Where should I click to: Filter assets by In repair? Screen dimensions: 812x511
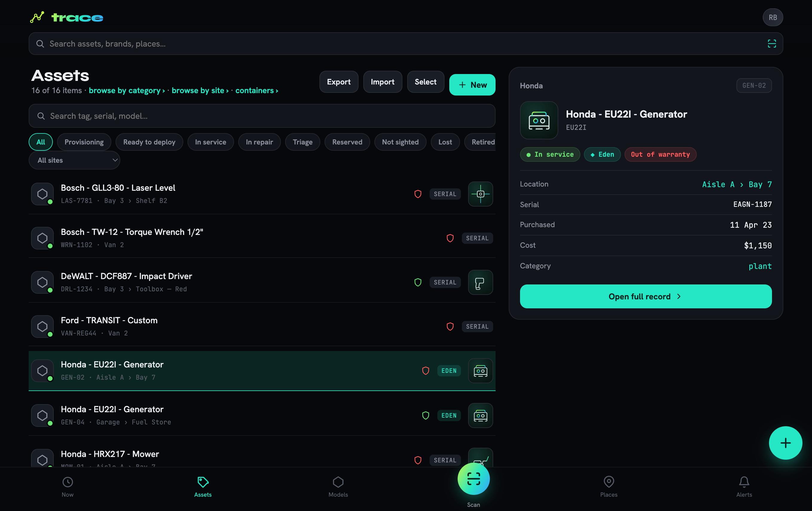pyautogui.click(x=259, y=142)
